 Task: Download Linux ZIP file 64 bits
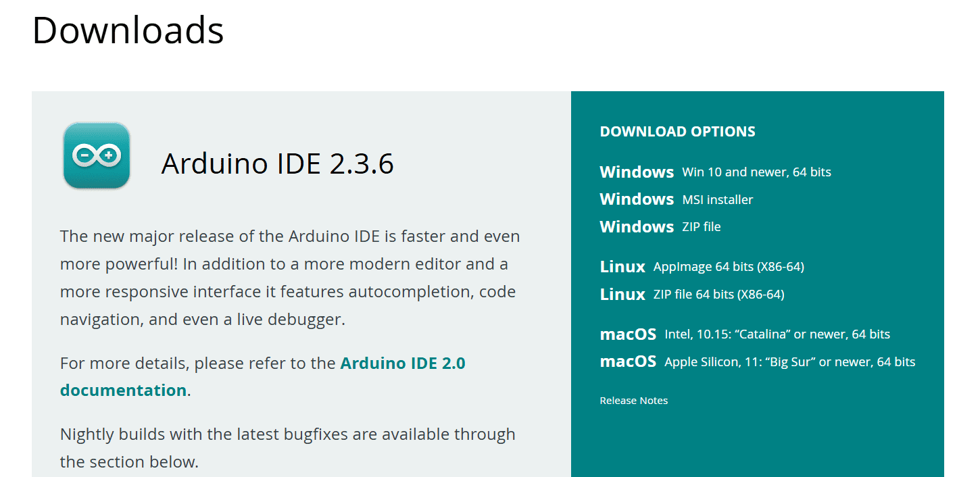[691, 295]
